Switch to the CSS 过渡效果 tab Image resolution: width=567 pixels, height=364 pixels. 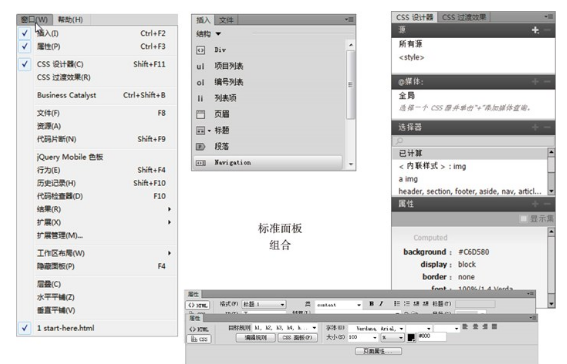(x=464, y=17)
